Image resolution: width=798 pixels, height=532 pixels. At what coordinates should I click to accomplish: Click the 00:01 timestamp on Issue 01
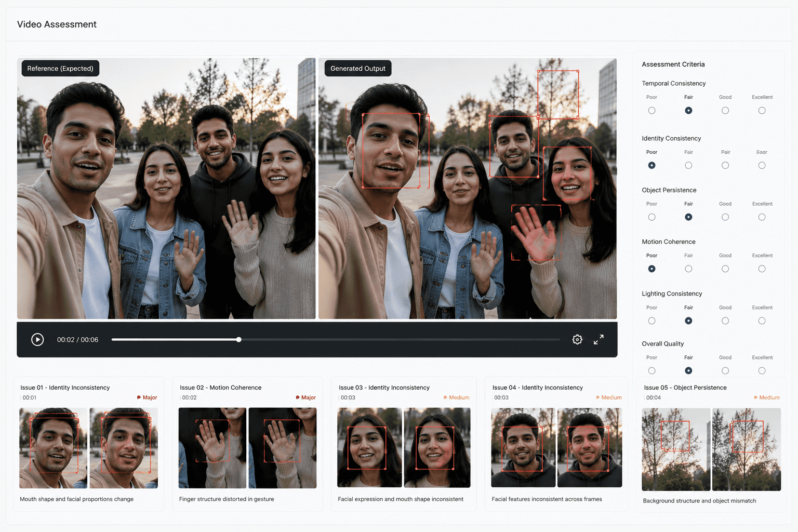tap(30, 397)
